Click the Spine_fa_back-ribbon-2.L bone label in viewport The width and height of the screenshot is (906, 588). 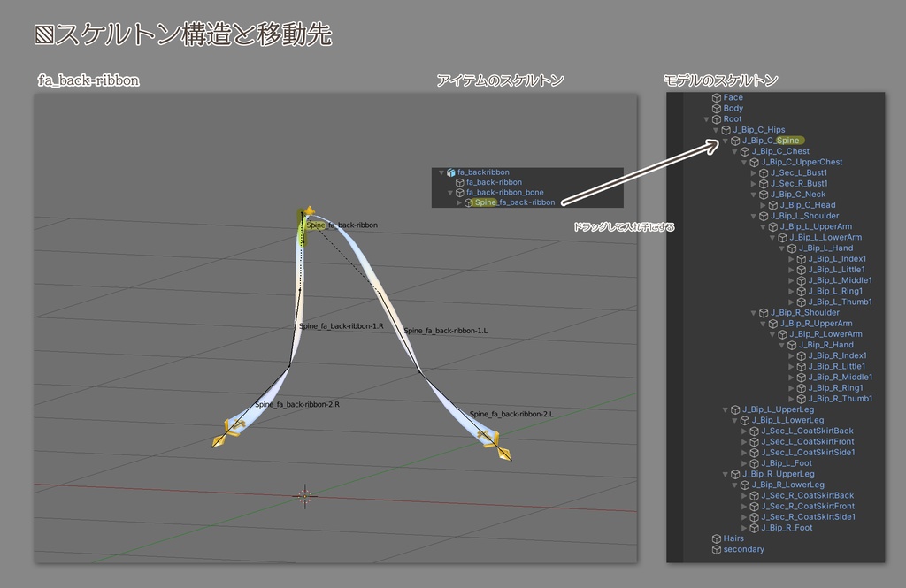tap(511, 415)
